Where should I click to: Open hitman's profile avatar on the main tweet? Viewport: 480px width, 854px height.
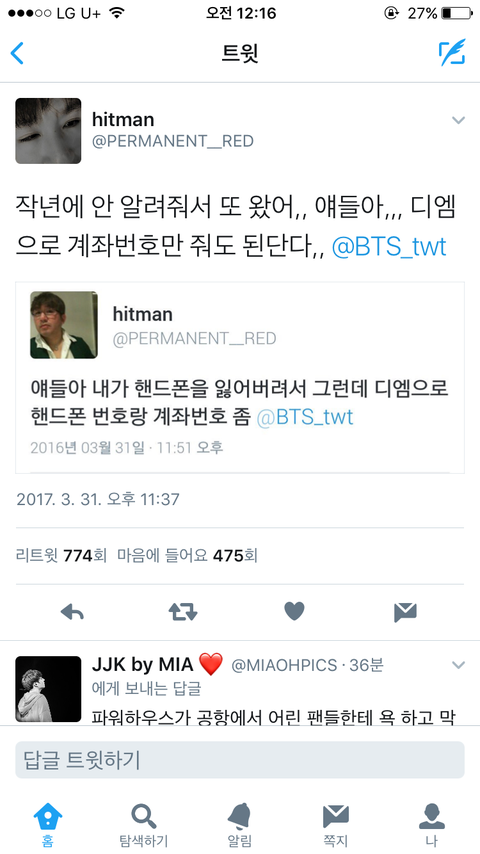tap(48, 131)
